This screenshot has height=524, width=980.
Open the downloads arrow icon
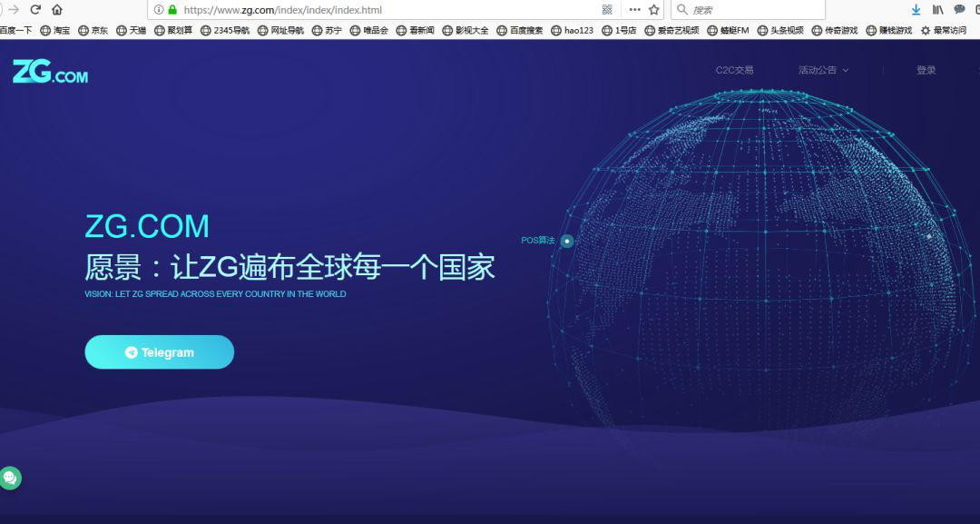(x=916, y=10)
